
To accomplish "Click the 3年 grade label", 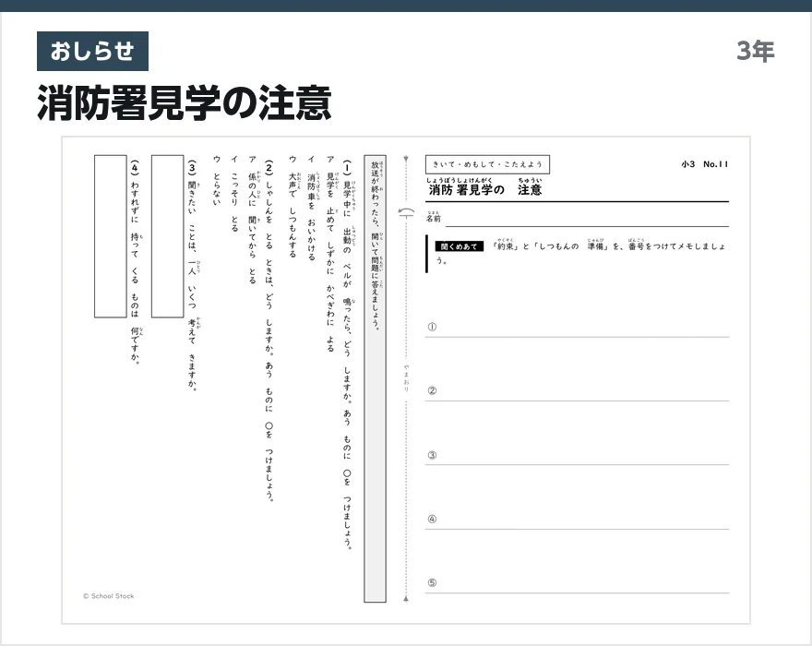I will coord(756,52).
